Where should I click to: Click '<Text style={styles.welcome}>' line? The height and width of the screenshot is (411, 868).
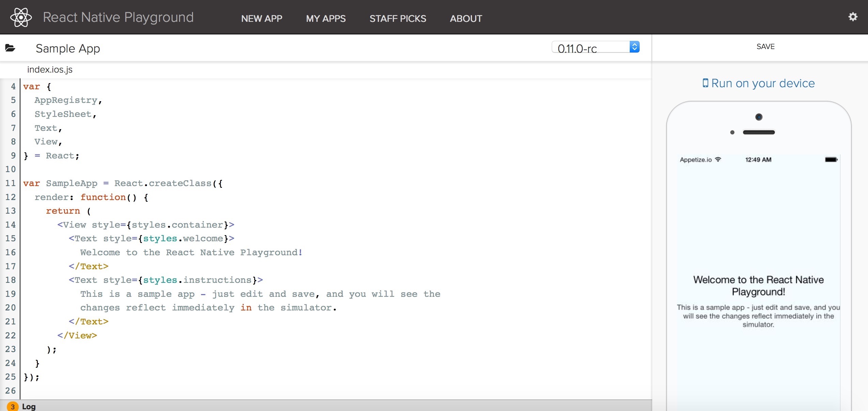click(151, 239)
